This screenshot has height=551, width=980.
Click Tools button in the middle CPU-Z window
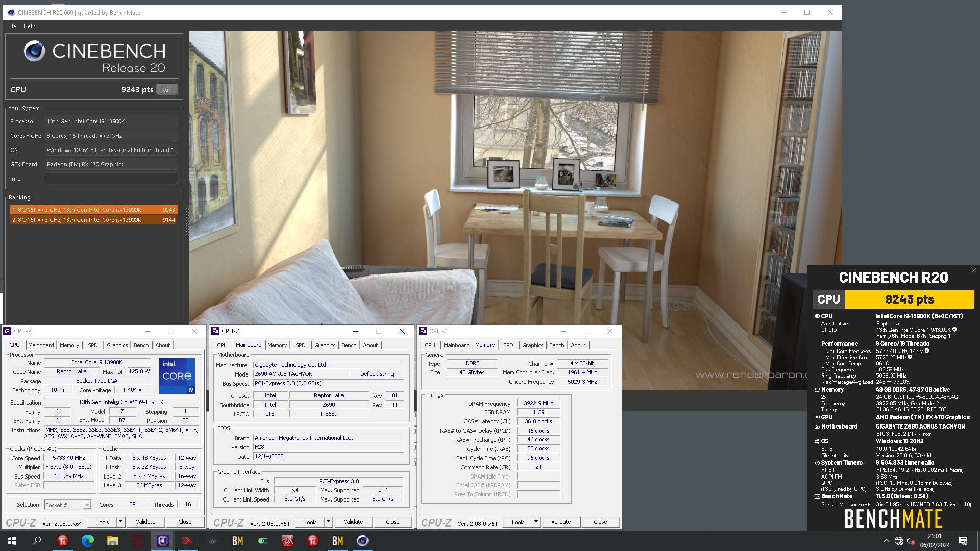pyautogui.click(x=310, y=522)
